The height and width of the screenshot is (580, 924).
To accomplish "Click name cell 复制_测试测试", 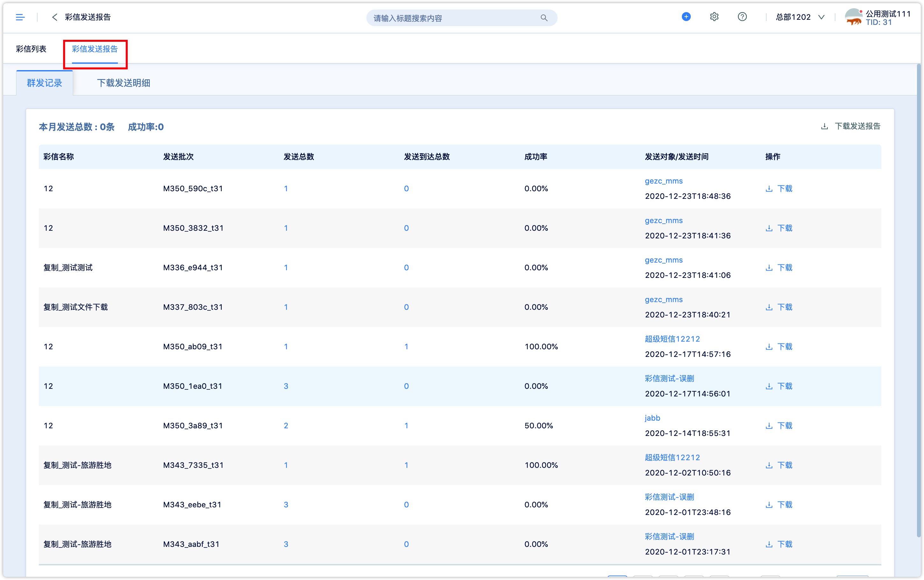I will 68,268.
